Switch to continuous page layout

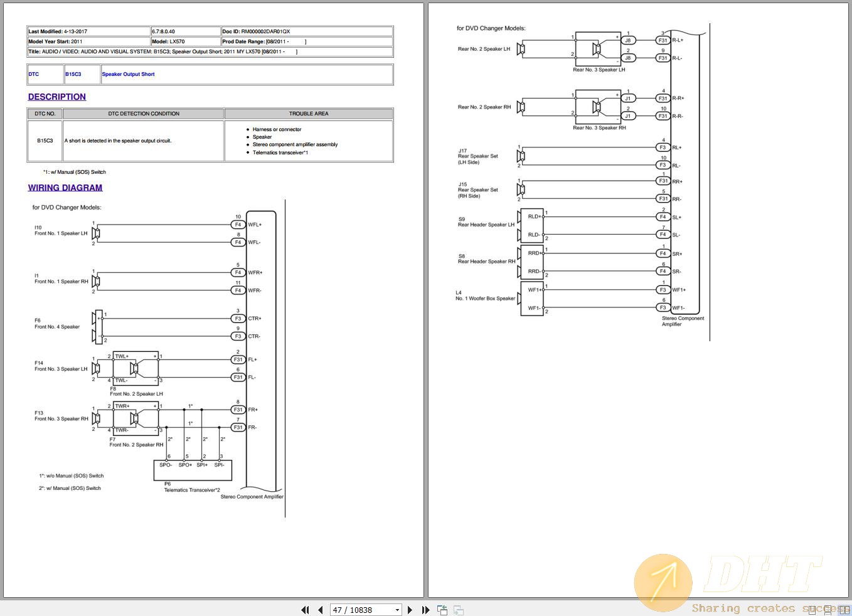[828, 610]
